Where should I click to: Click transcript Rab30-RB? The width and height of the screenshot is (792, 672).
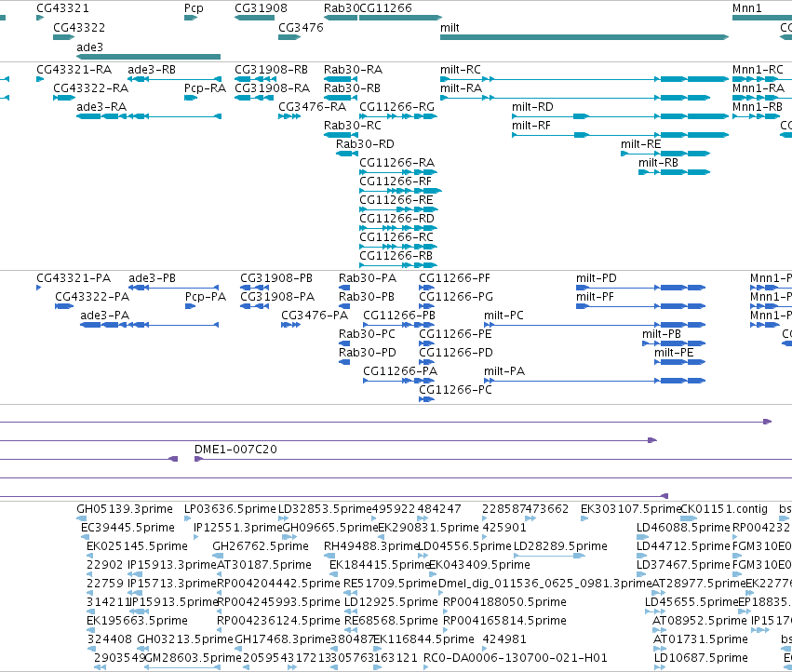tap(341, 98)
